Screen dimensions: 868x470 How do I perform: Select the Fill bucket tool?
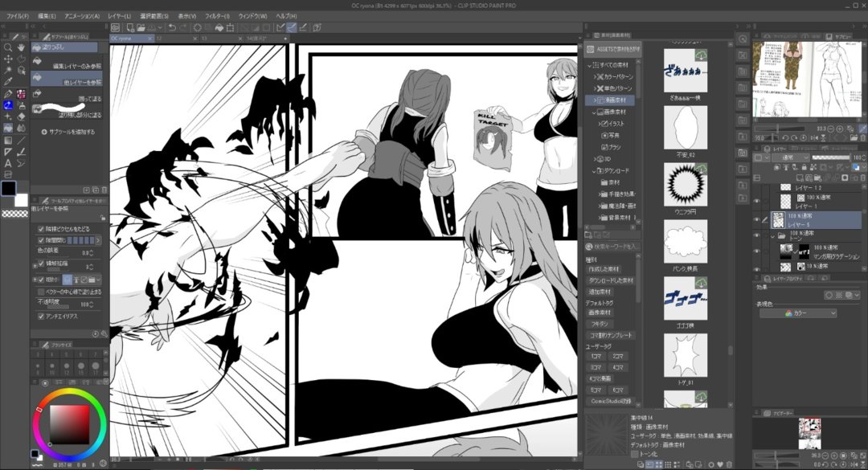8,129
